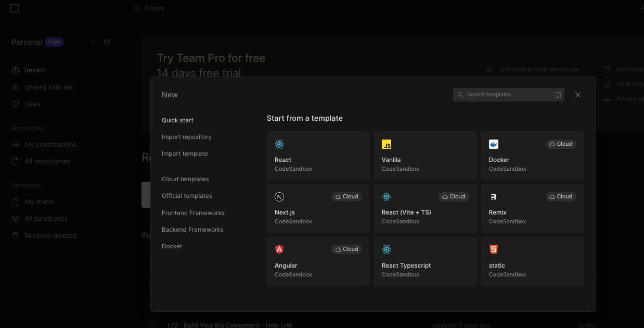This screenshot has width=644, height=328.
Task: Click the file icon beside My drafts
Action: click(x=16, y=202)
